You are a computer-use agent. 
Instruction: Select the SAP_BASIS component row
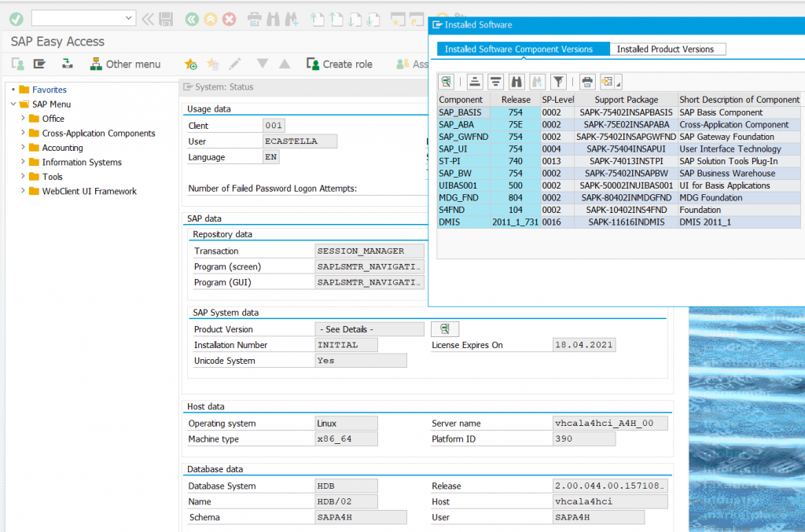[619, 112]
